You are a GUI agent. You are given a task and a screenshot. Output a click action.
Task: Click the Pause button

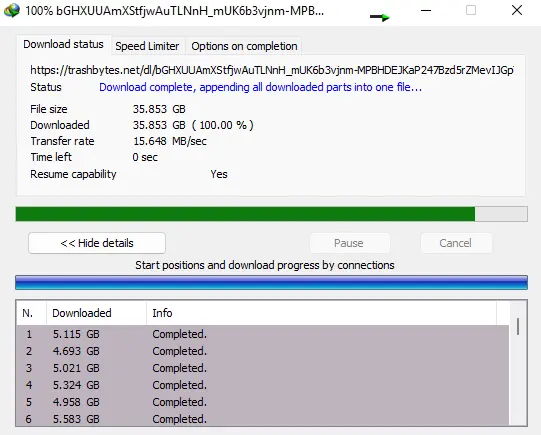349,243
